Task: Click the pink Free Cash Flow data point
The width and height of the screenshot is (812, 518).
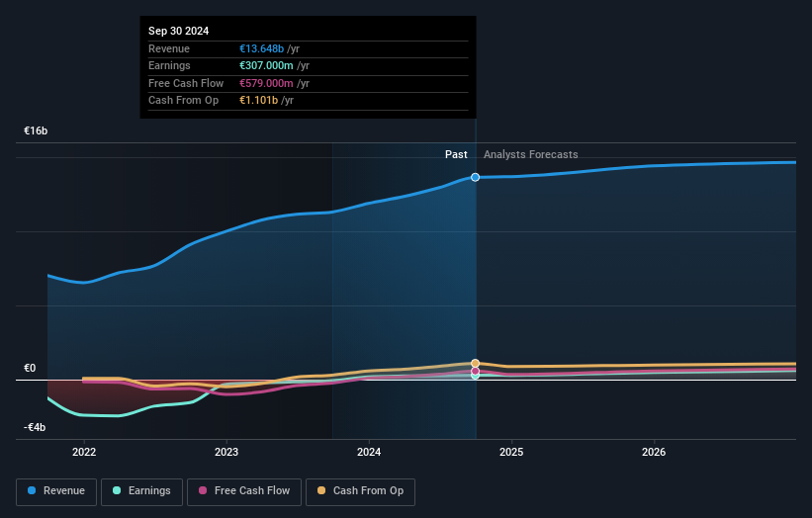Action: (475, 371)
